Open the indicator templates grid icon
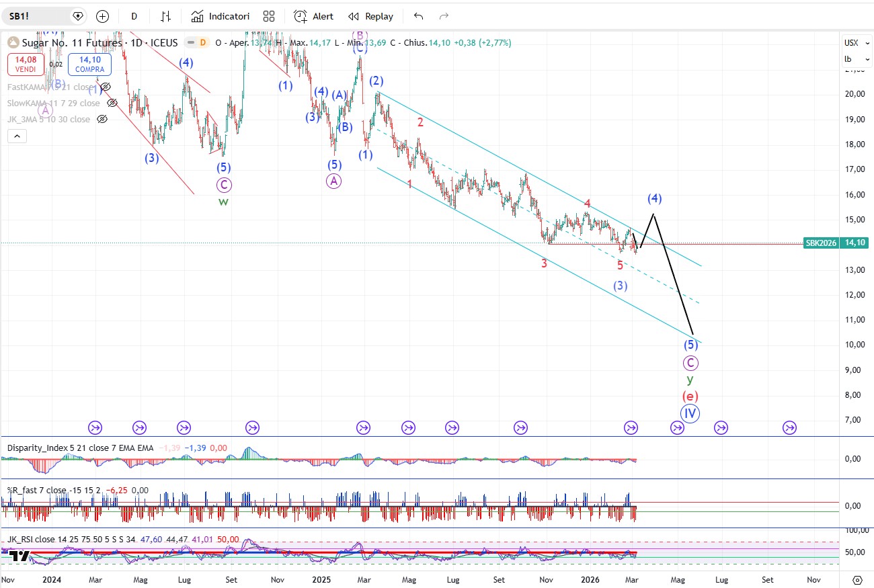Image resolution: width=874 pixels, height=588 pixels. click(269, 16)
